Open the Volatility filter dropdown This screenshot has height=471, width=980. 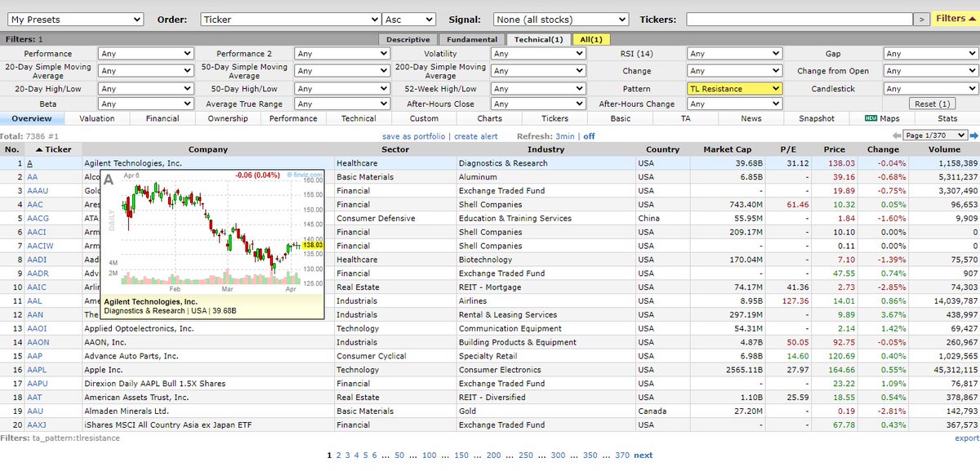537,54
